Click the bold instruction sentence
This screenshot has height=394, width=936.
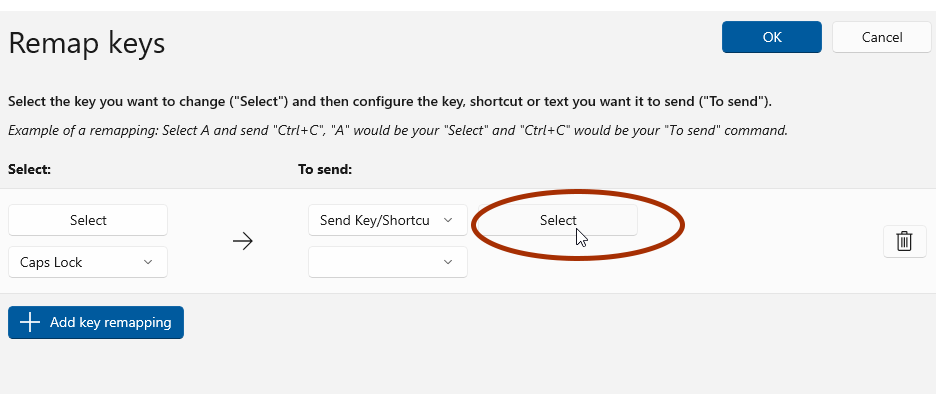click(390, 101)
